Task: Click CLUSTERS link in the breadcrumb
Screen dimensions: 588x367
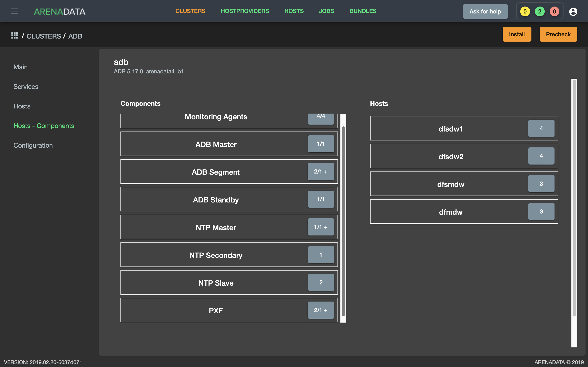Action: click(x=44, y=36)
